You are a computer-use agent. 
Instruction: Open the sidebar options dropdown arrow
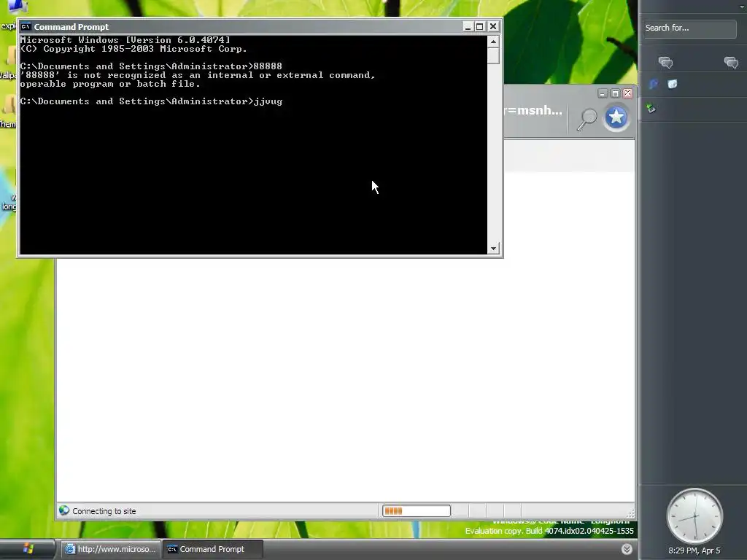(x=742, y=7)
